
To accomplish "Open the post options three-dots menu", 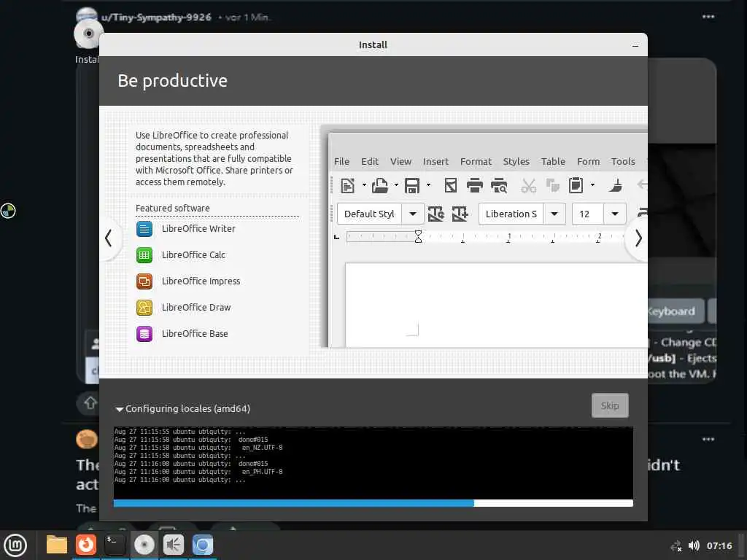I will pos(708,17).
